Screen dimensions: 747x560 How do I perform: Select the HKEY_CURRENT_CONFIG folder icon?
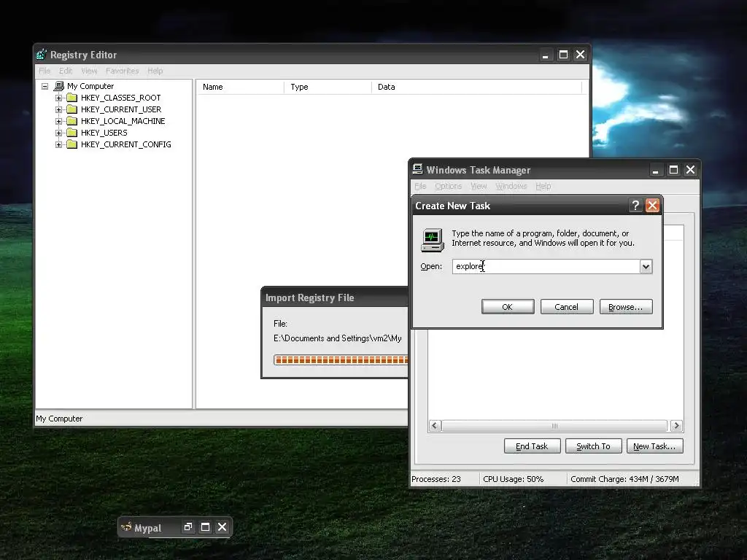pyautogui.click(x=72, y=144)
